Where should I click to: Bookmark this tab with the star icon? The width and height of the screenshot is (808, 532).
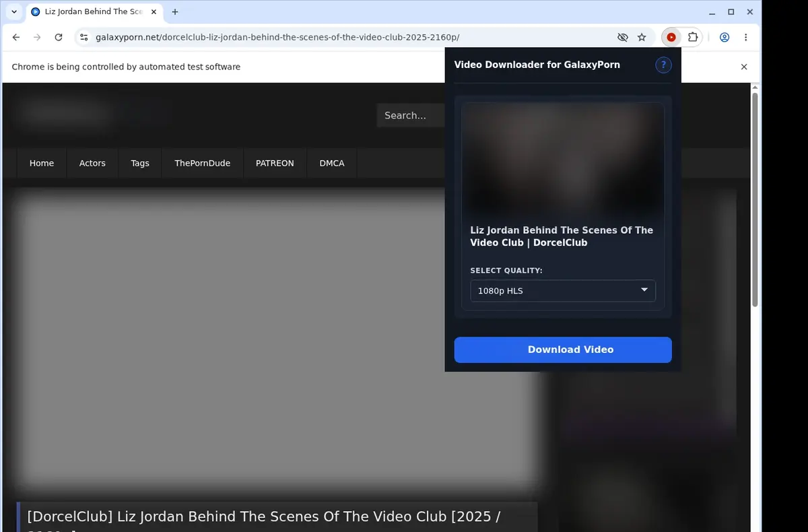(642, 38)
